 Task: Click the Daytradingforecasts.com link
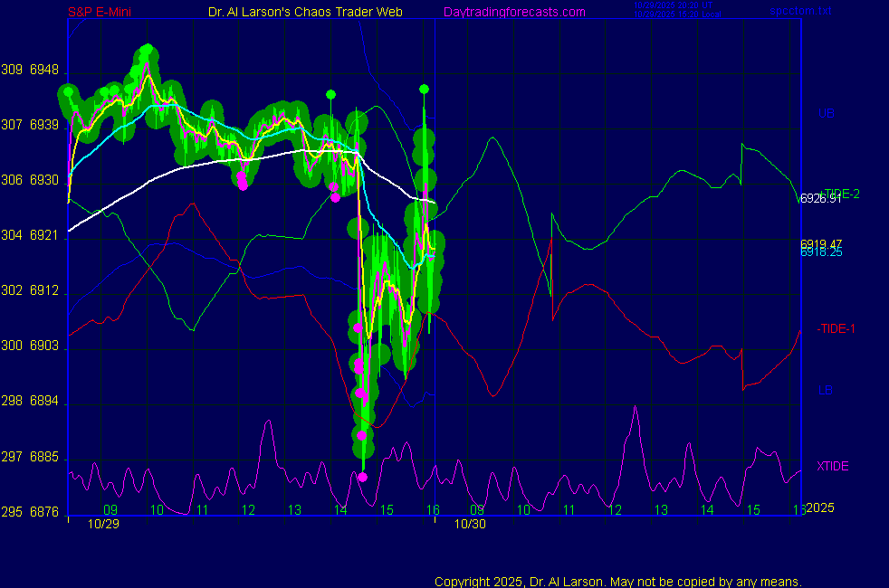click(x=513, y=12)
